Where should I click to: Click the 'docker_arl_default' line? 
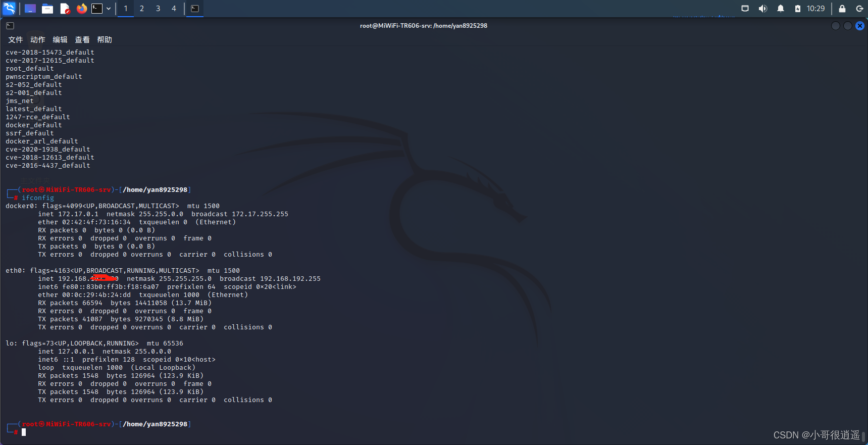click(42, 141)
